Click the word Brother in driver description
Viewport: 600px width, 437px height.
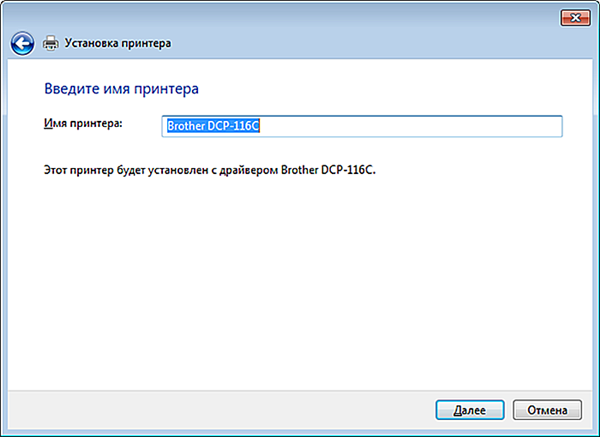pos(300,170)
